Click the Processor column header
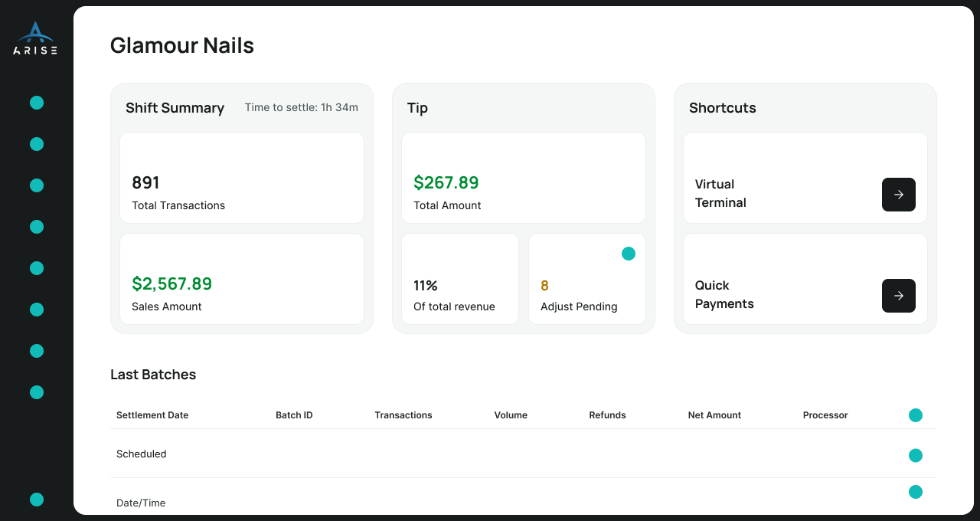This screenshot has width=980, height=521. 825,415
